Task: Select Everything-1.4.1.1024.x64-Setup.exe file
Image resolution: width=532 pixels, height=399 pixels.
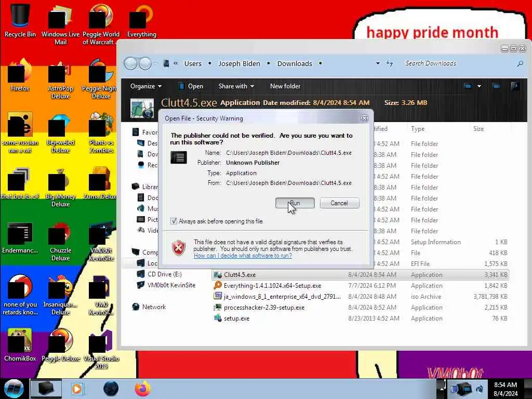Action: click(x=361, y=285)
